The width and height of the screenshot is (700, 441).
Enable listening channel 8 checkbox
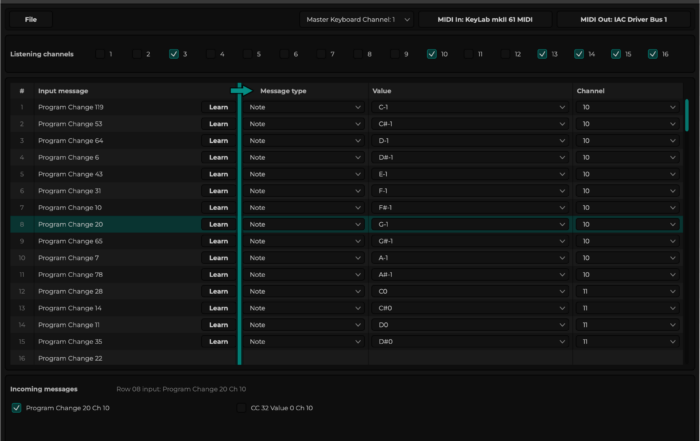click(x=358, y=54)
